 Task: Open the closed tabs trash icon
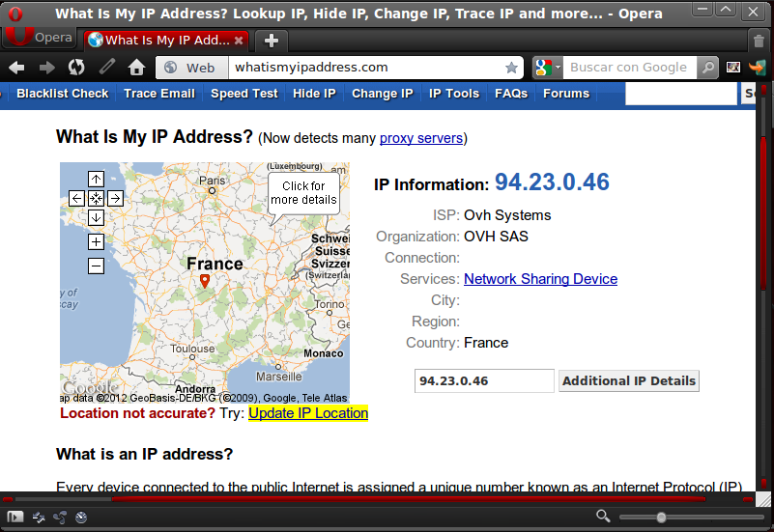(x=760, y=41)
